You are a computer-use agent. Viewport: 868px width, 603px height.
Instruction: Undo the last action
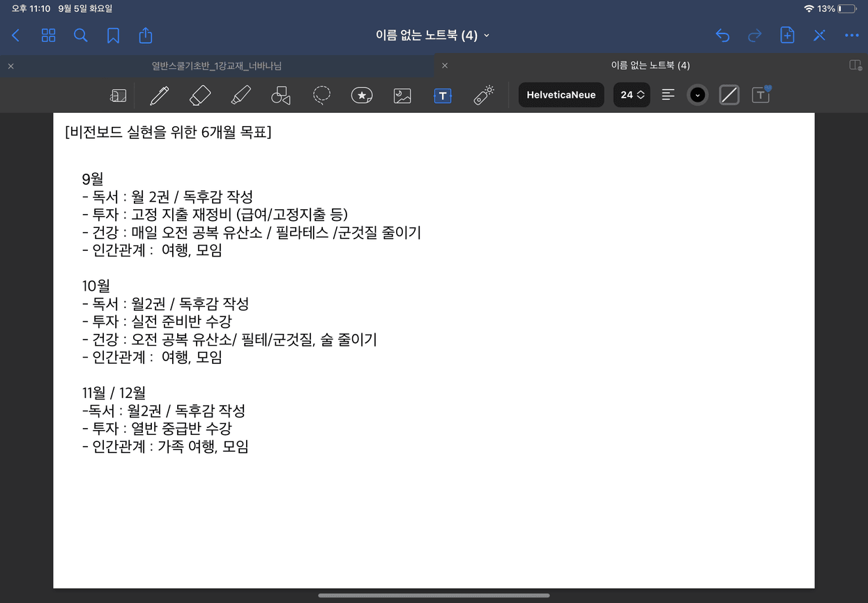[722, 36]
